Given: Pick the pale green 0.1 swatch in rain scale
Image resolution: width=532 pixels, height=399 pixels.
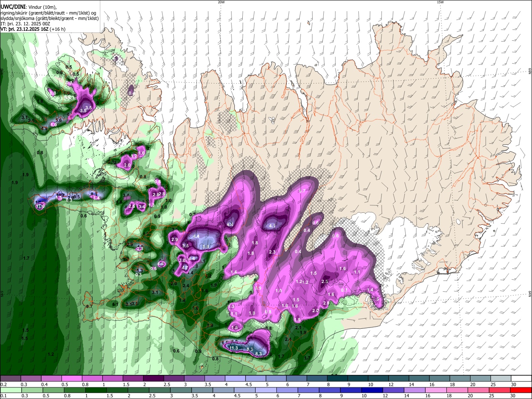Looking at the screenshot, I should (x=10, y=390).
